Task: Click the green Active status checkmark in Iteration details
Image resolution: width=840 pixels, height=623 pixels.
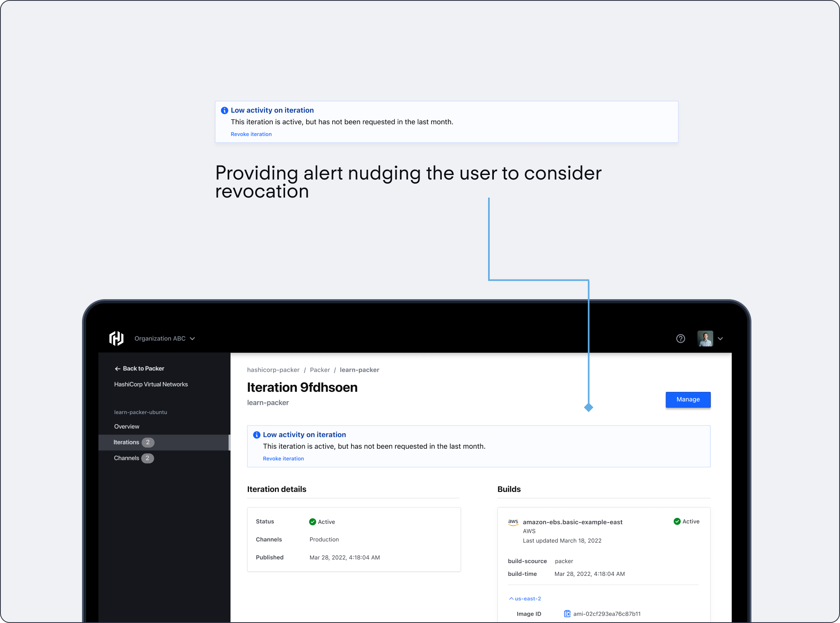Action: tap(313, 522)
